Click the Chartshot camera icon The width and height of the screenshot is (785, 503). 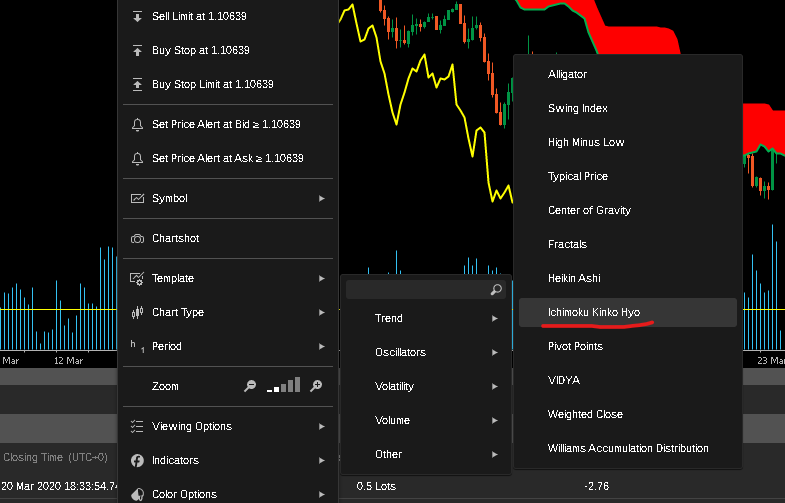coord(137,239)
